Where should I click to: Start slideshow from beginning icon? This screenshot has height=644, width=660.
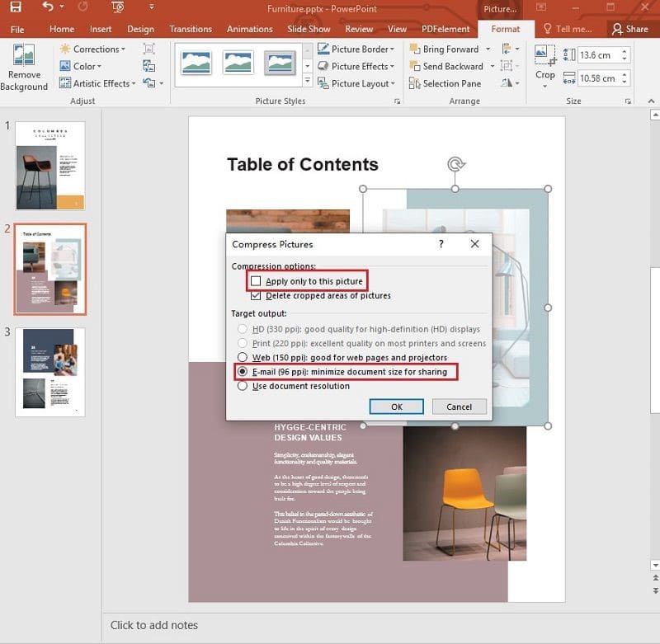click(118, 7)
